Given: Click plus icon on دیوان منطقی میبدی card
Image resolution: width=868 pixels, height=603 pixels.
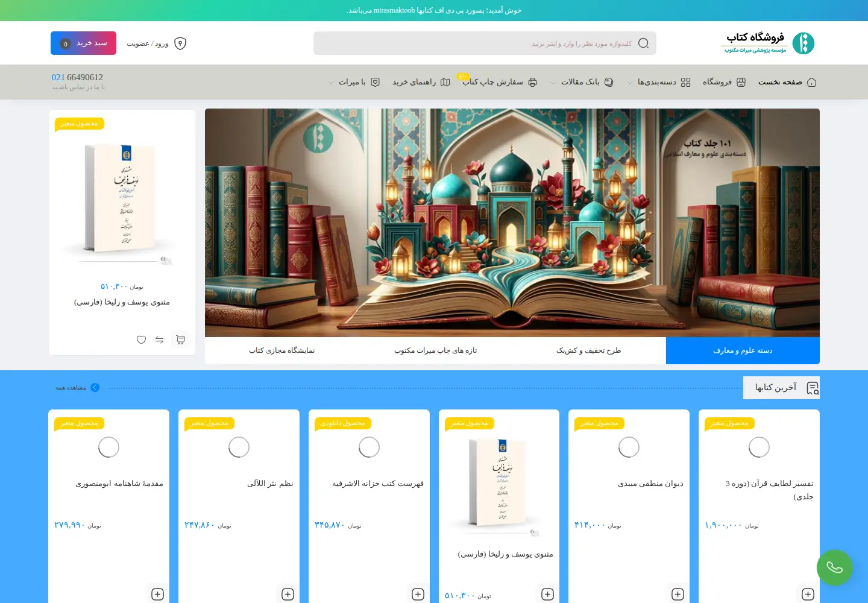Looking at the screenshot, I should (x=678, y=594).
